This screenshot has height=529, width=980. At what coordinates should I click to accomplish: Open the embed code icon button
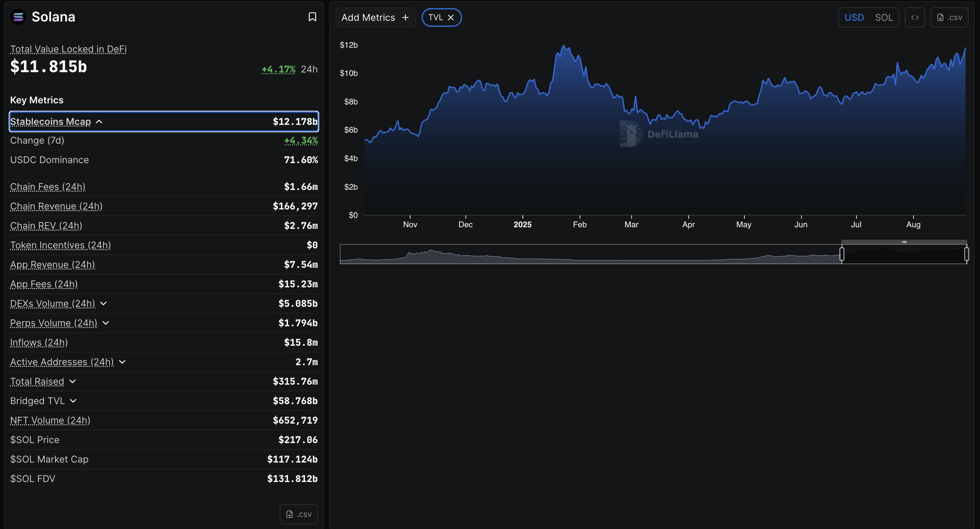(x=914, y=17)
